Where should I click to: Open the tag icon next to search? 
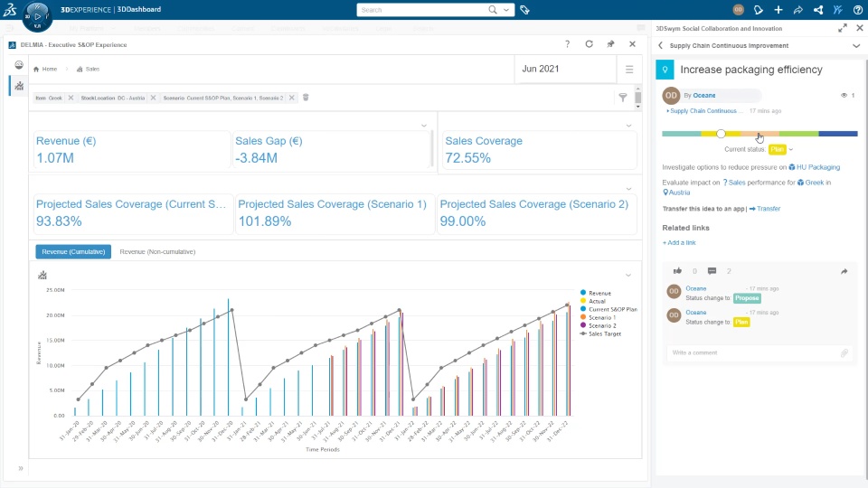(524, 9)
